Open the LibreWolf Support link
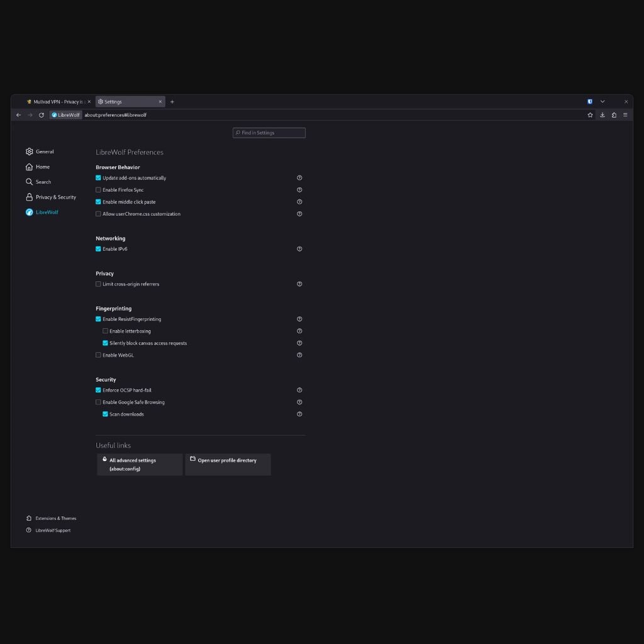Viewport: 644px width, 644px height. [48, 530]
